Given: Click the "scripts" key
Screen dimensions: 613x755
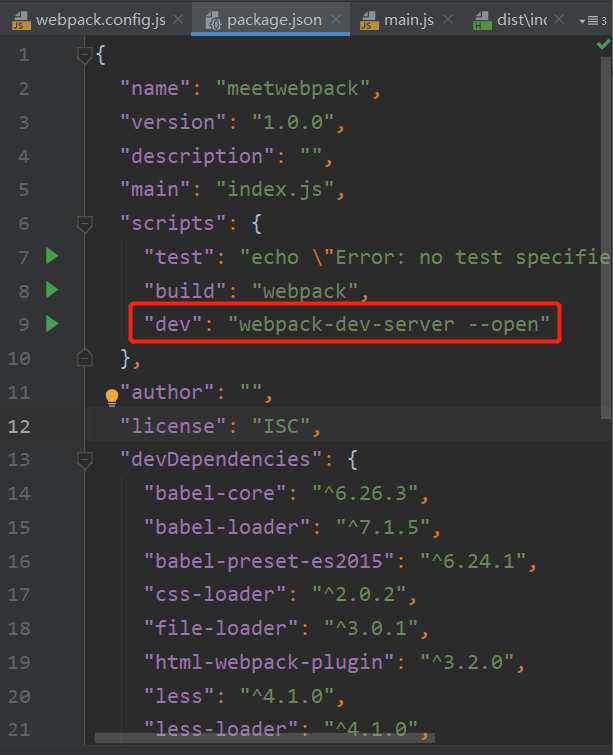Looking at the screenshot, I should tap(173, 224).
